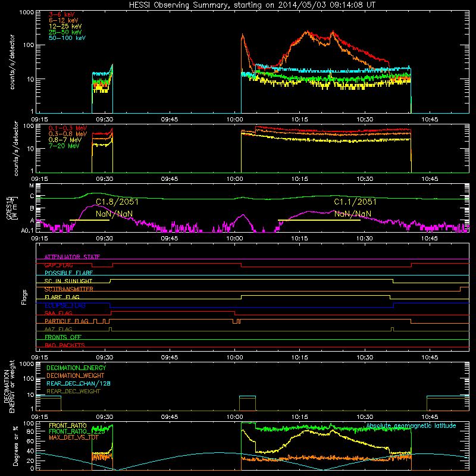This screenshot has width=476, height=476.
Task: Click the HESSI Observing Summary title text
Action: pyautogui.click(x=252, y=5)
